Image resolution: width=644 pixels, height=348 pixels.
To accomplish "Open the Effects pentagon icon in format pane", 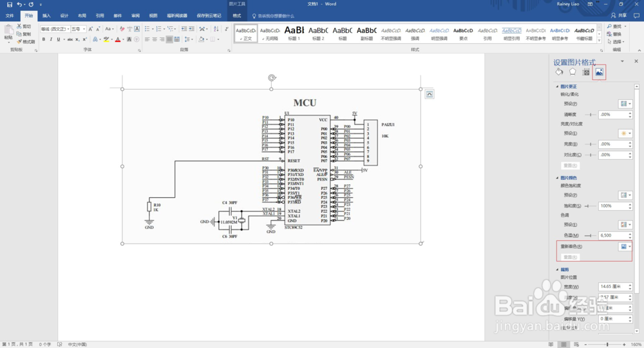I will coord(573,72).
